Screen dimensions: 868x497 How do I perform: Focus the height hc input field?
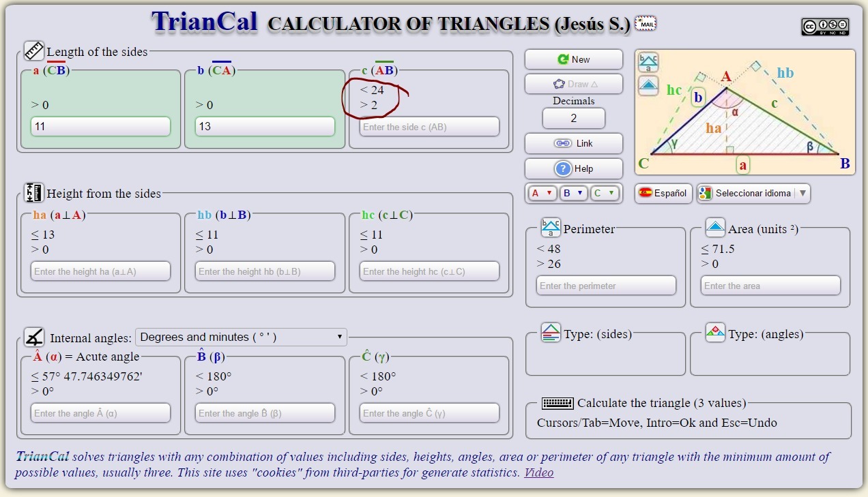coord(429,271)
